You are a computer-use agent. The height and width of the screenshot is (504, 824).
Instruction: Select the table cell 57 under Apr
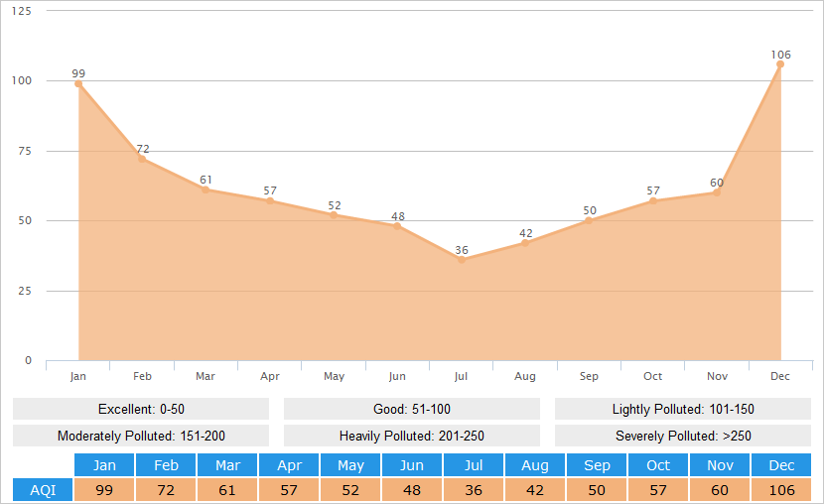[x=289, y=490]
